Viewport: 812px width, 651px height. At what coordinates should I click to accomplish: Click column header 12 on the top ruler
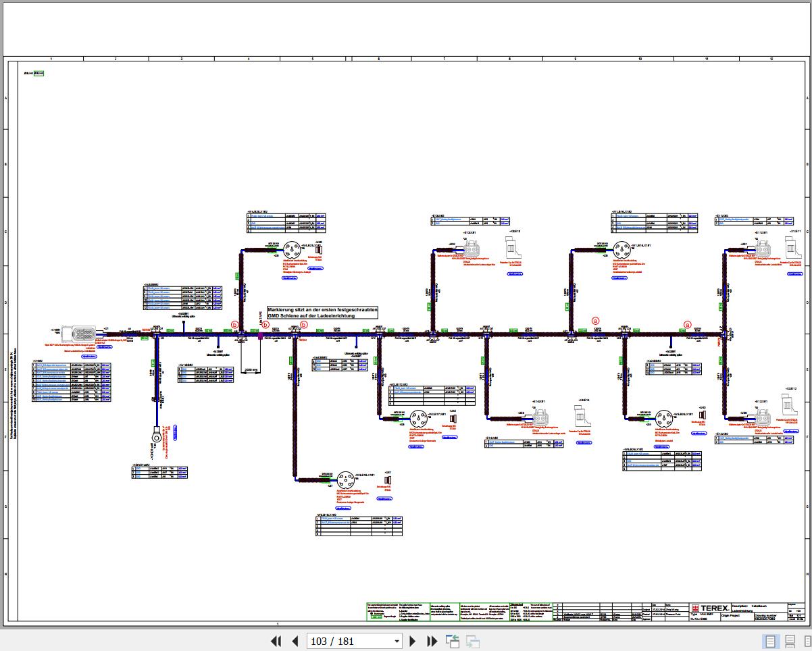pyautogui.click(x=771, y=59)
